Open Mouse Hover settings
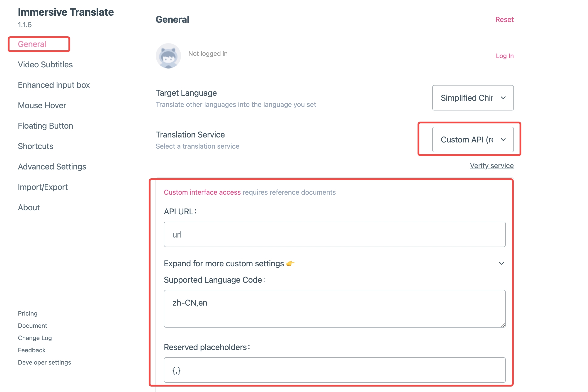 42,105
